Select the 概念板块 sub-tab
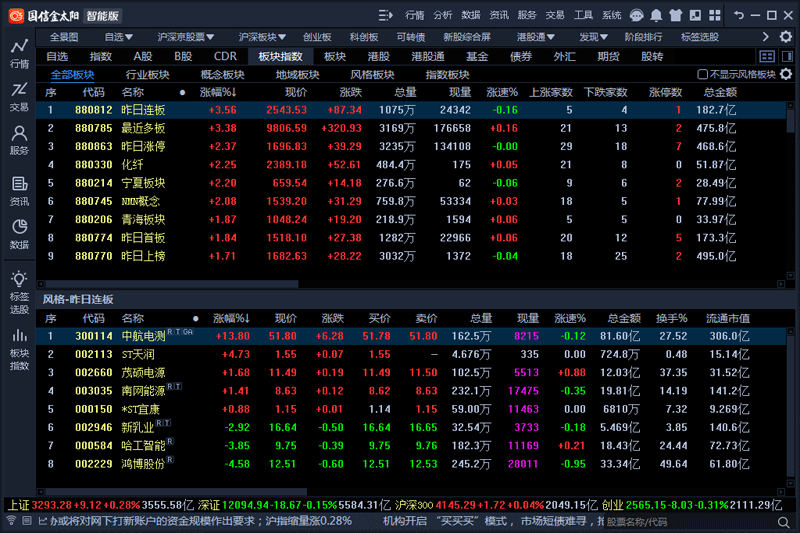This screenshot has width=800, height=533. [222, 75]
